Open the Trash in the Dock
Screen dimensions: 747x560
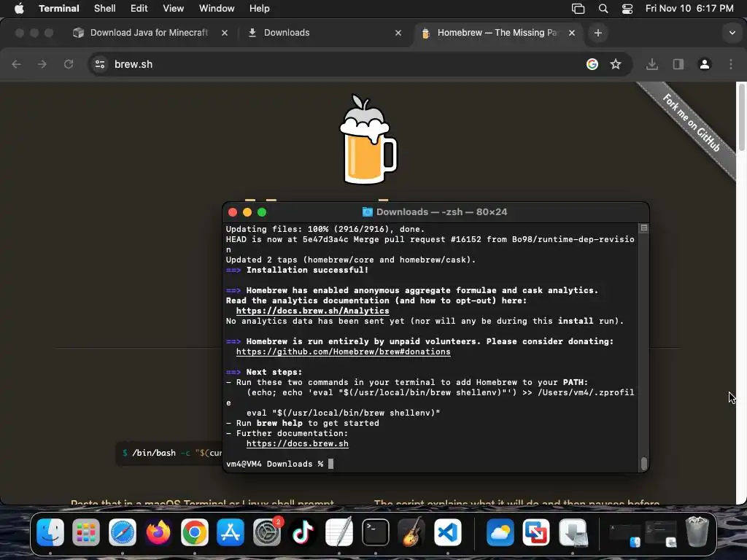[697, 532]
